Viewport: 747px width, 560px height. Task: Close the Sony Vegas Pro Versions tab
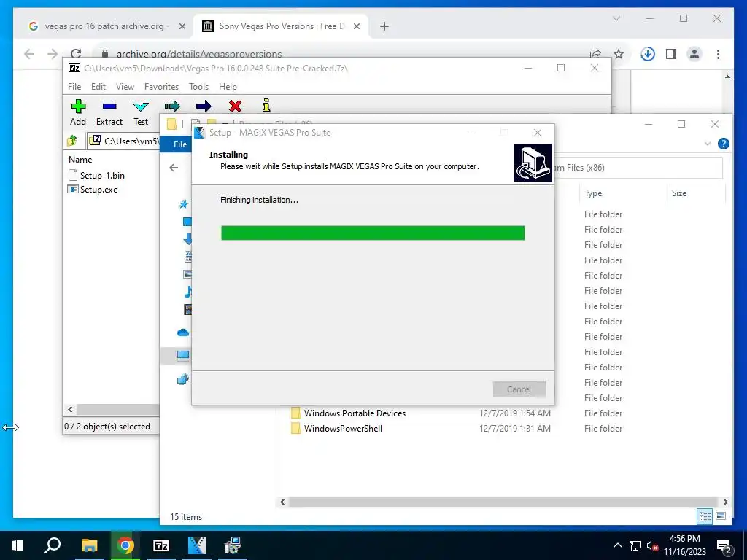[356, 26]
